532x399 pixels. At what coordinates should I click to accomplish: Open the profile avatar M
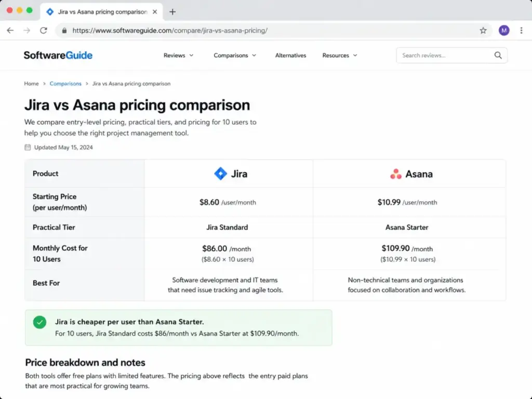(x=504, y=31)
